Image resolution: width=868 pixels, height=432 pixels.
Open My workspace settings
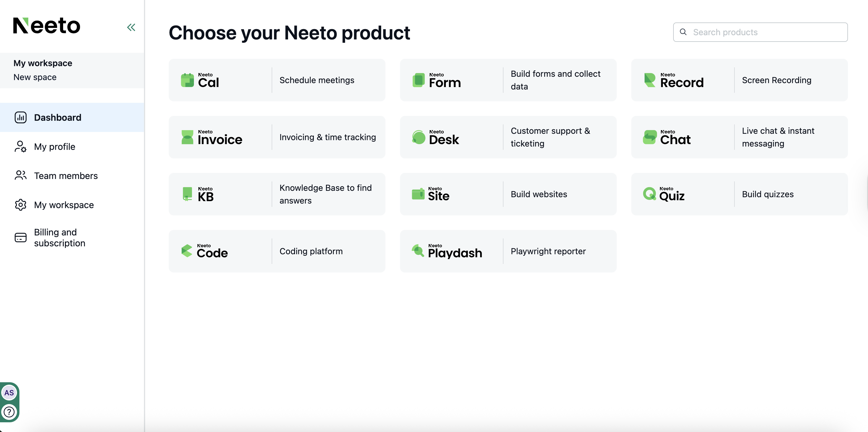72,205
